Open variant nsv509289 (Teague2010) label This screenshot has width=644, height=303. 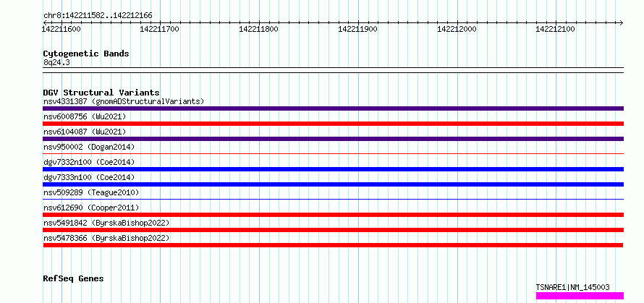[91, 192]
